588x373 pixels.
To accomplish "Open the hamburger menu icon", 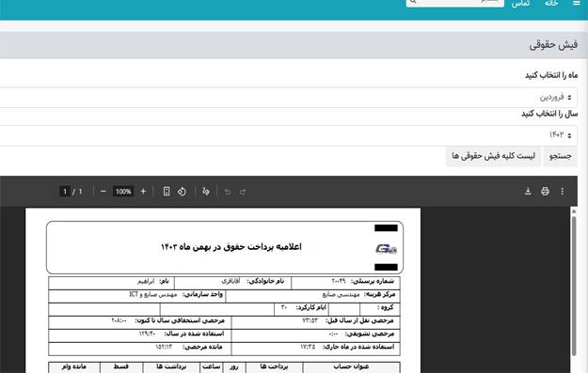I will point(577,4).
